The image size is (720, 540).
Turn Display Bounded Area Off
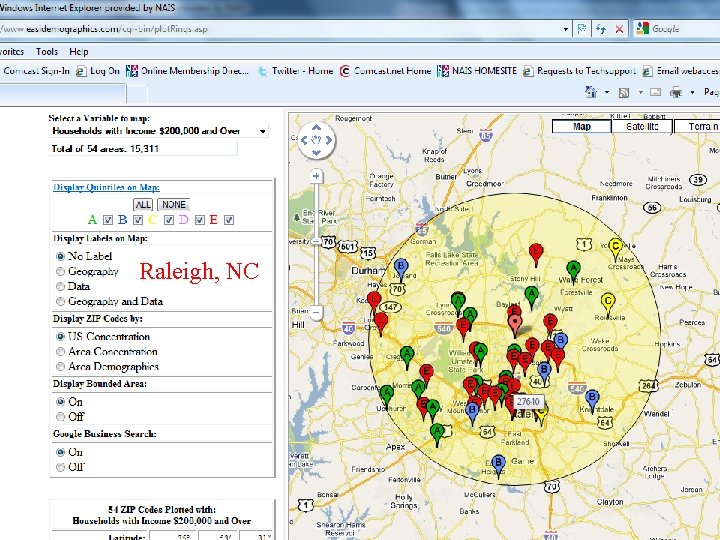[60, 416]
